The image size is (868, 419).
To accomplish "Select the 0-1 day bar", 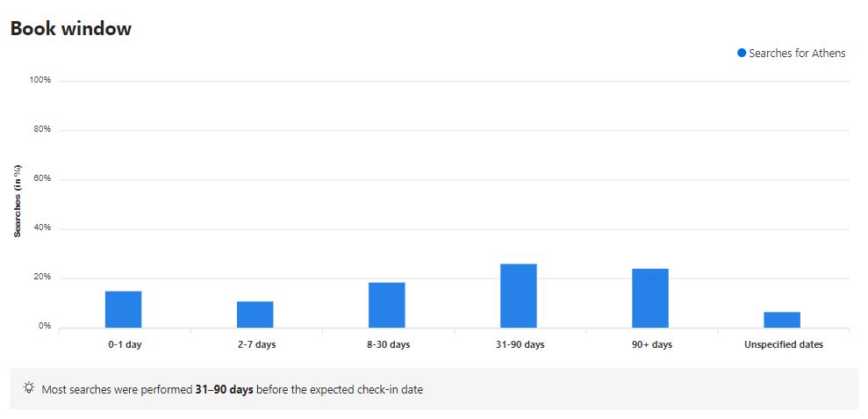I will click(x=124, y=309).
